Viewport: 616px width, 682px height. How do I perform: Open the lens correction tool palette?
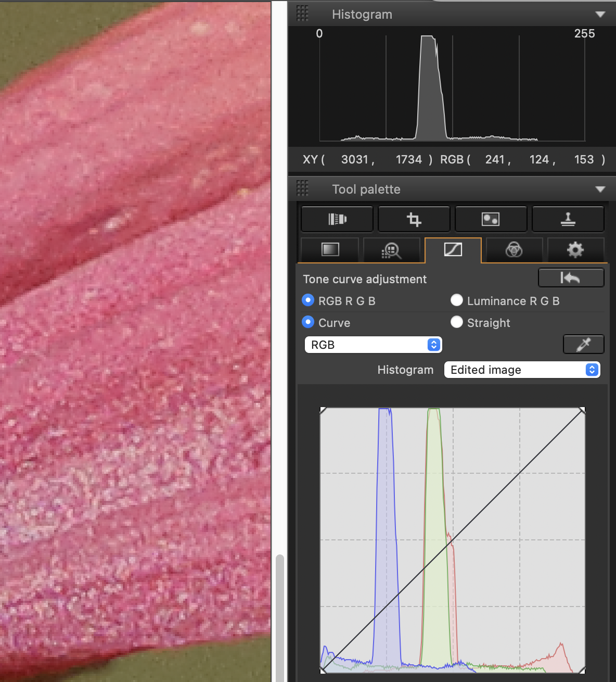coord(337,219)
